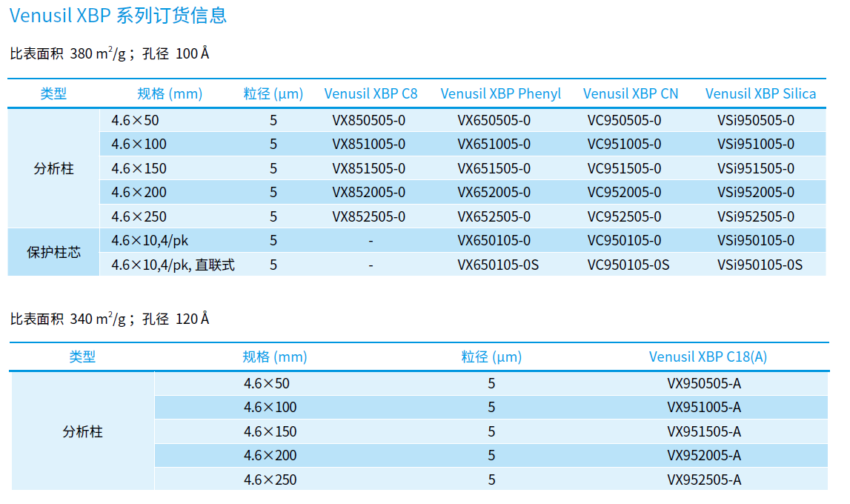Screen dimensions: 850x504
Task: Select part number VX852005-0
Action: tap(368, 193)
